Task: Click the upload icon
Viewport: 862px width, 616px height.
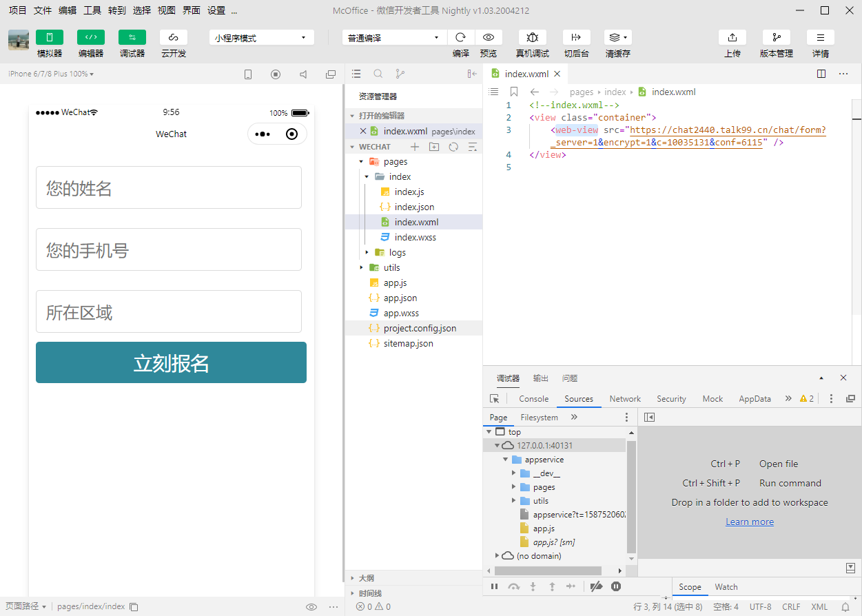Action: [x=732, y=37]
